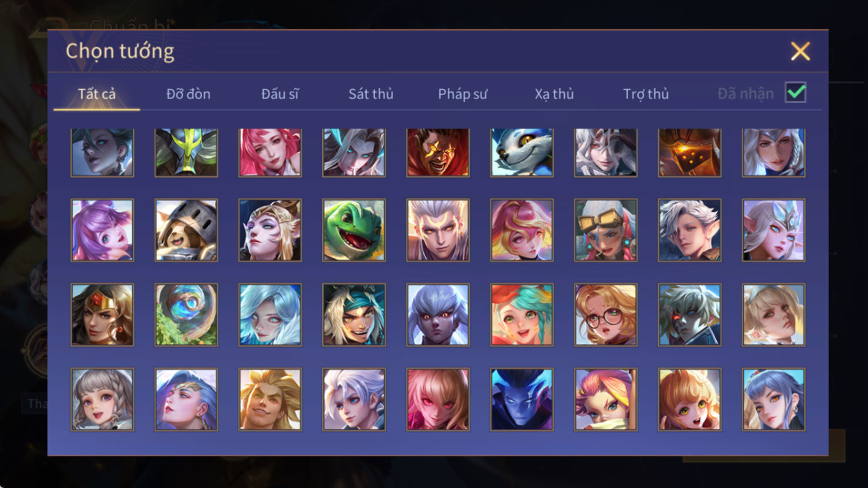
Task: Switch to the Sát thủ tab
Action: click(371, 94)
